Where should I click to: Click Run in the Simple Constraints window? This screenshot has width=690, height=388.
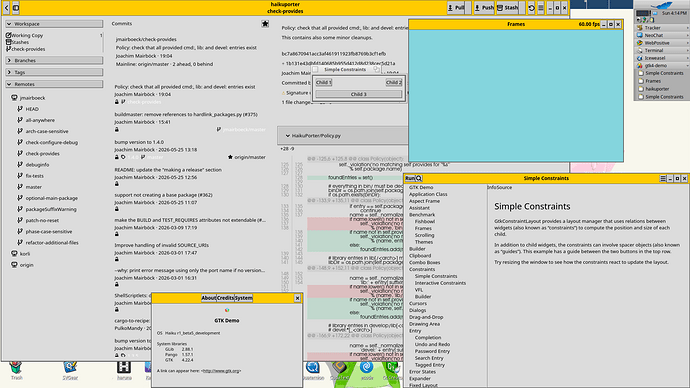[410, 178]
